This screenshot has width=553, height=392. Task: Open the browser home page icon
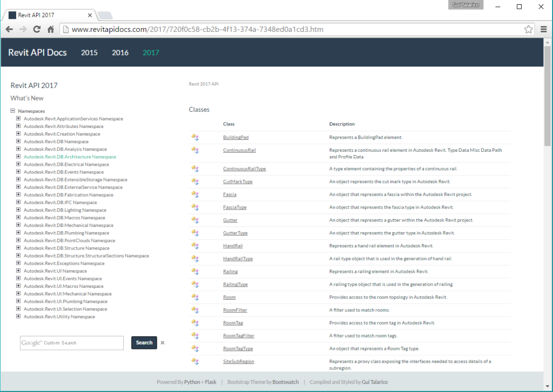(51, 29)
